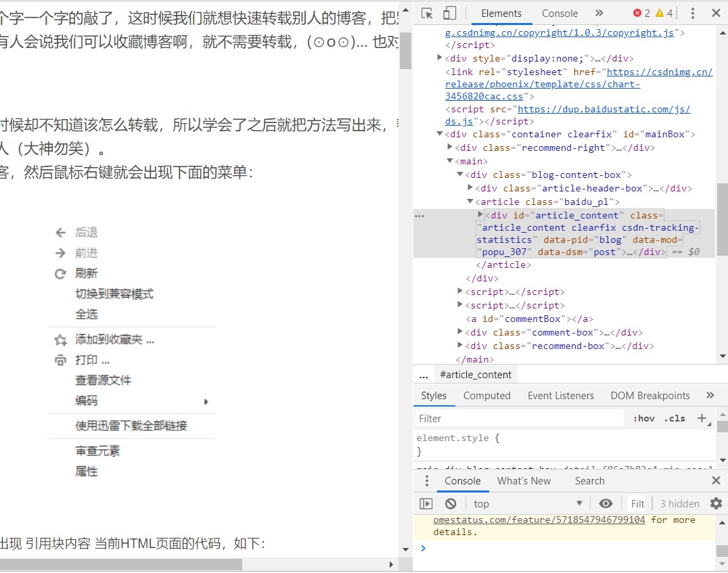Image resolution: width=728 pixels, height=573 pixels.
Task: Open the chart-3456820cac.css stylesheet link
Action: point(578,84)
